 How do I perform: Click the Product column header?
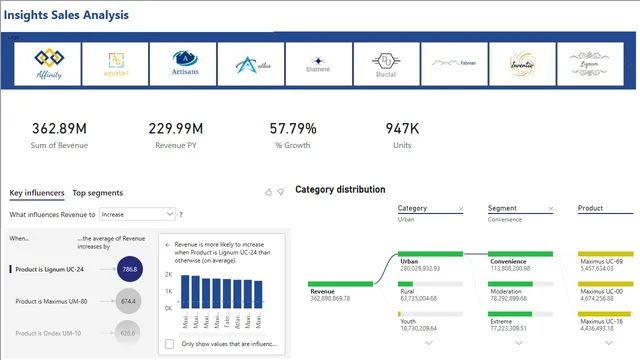coord(590,208)
